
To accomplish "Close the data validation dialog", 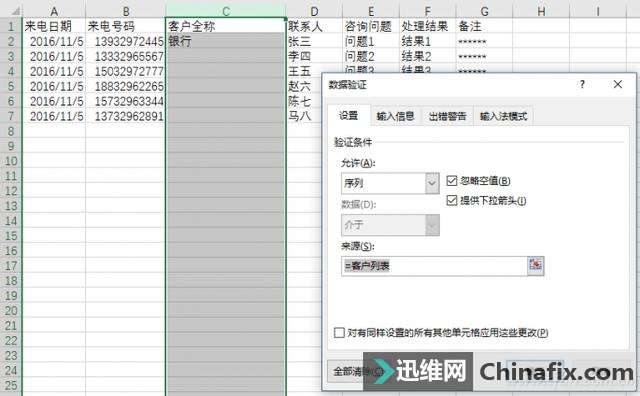I will tap(618, 85).
